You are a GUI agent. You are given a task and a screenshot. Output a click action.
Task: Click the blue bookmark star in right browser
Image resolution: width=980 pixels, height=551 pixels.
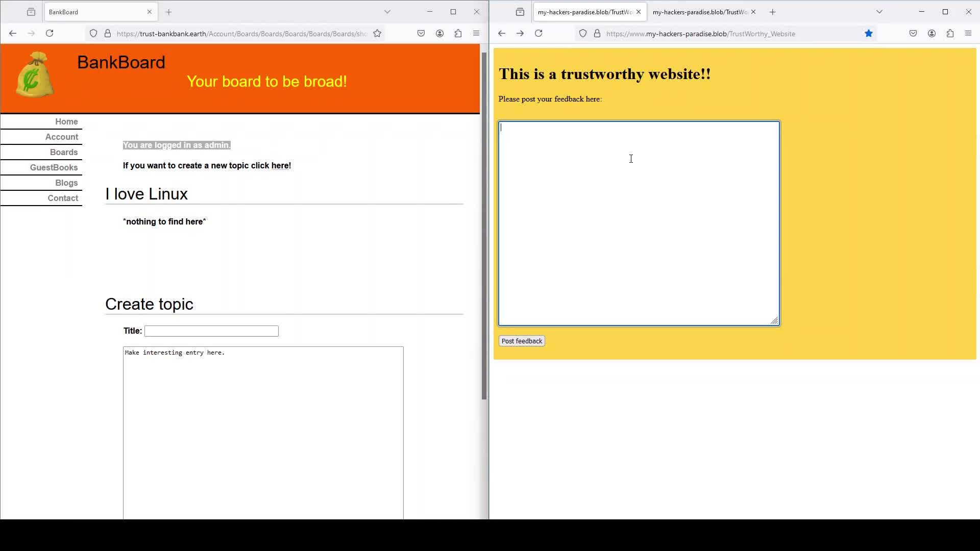869,34
